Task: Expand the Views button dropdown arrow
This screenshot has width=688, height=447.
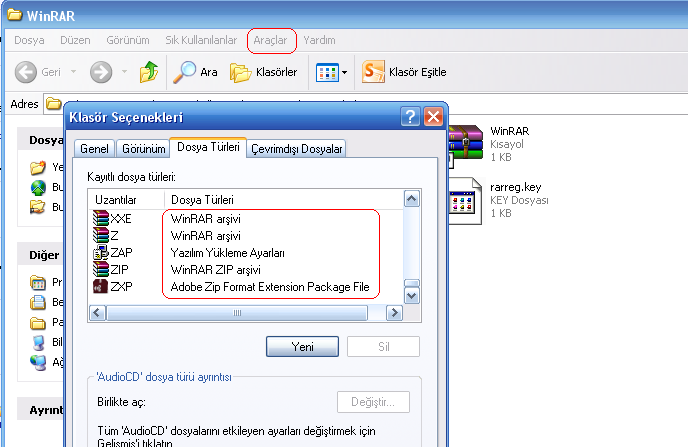Action: (x=344, y=72)
